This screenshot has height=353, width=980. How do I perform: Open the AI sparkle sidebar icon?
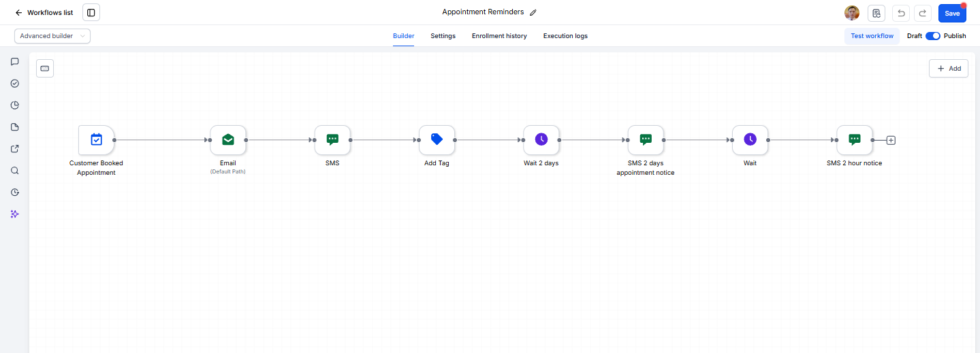pos(15,214)
